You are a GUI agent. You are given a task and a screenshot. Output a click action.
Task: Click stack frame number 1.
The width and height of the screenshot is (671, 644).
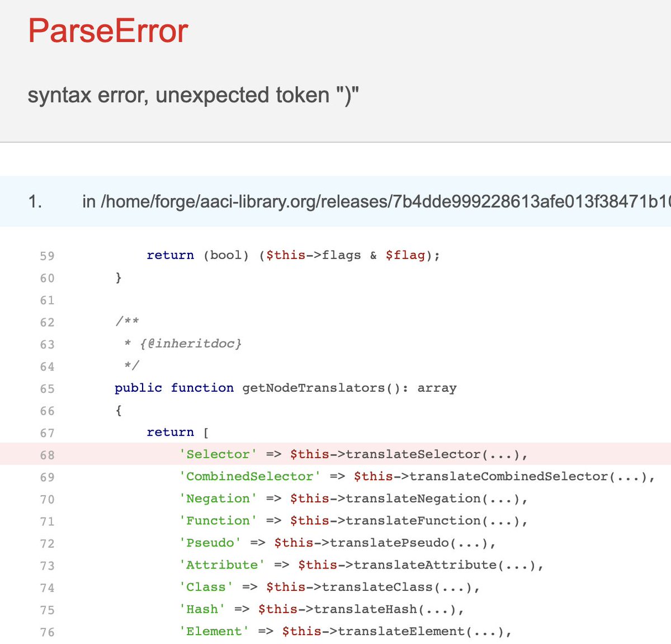point(35,201)
